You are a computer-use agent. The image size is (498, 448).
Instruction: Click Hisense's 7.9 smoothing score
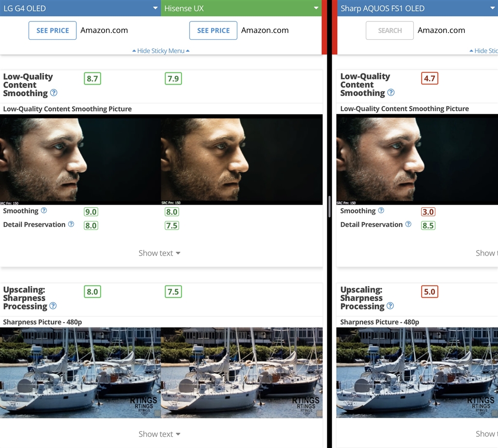174,79
